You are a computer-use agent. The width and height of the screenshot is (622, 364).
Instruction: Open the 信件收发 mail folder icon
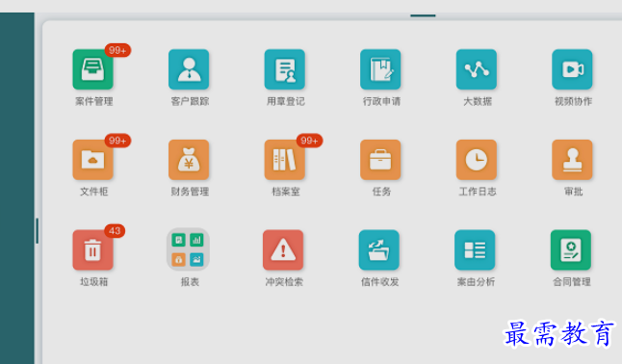[x=379, y=250]
